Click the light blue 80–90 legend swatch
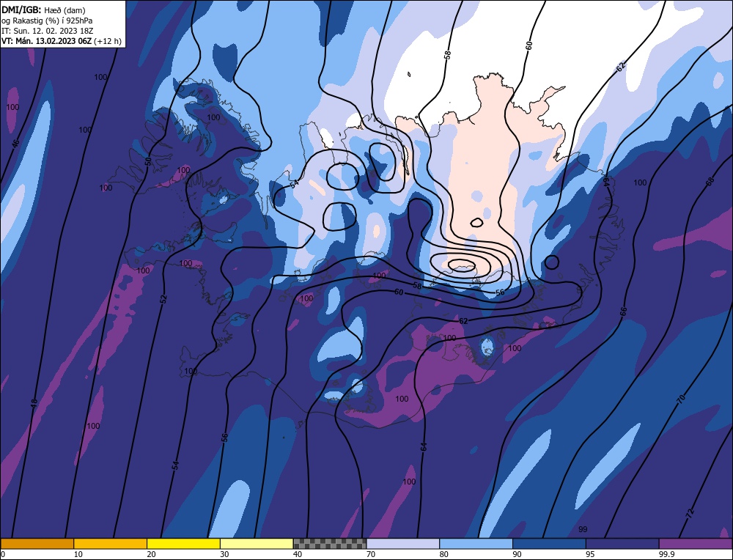This screenshot has width=733, height=560. 476,544
